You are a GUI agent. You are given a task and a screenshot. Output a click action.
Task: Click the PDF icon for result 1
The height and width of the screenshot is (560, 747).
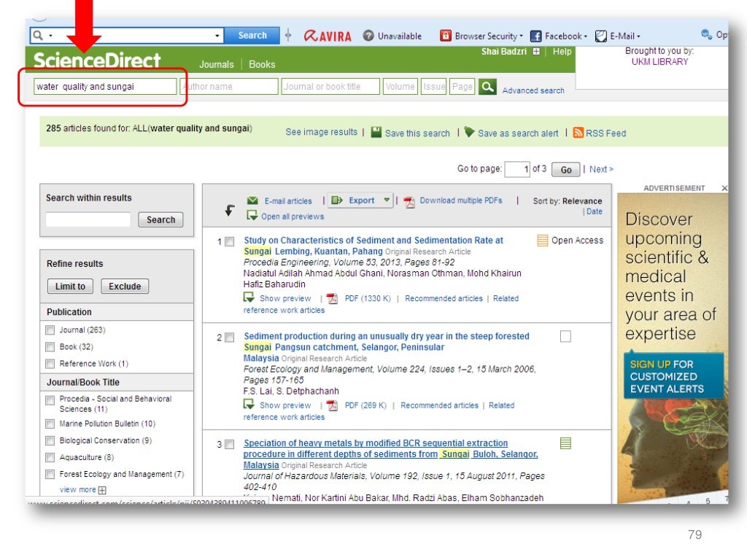pyautogui.click(x=332, y=298)
